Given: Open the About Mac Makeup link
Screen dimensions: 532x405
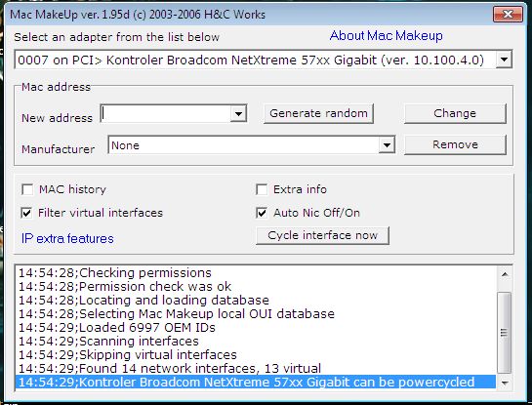Looking at the screenshot, I should [387, 35].
